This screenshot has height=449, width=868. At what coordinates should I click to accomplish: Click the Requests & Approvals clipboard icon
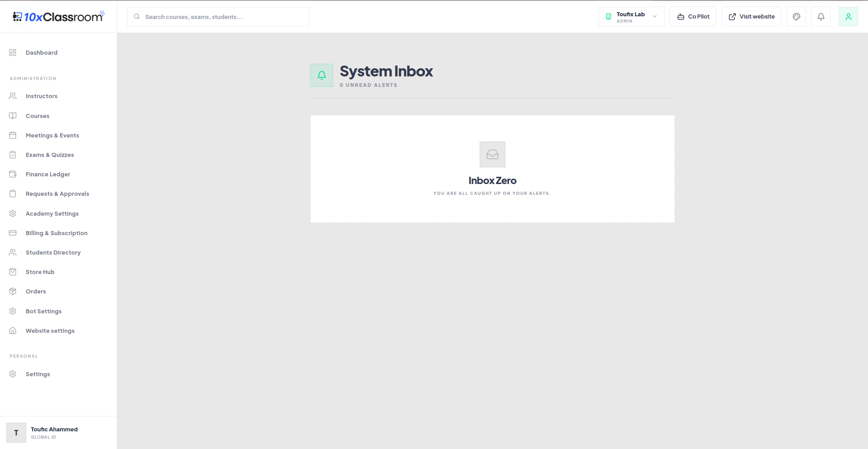click(13, 194)
